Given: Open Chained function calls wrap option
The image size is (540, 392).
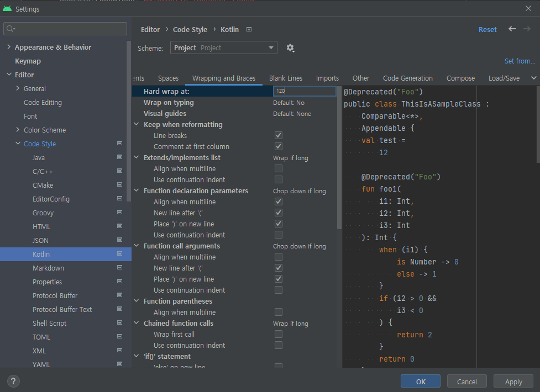Looking at the screenshot, I should click(291, 324).
